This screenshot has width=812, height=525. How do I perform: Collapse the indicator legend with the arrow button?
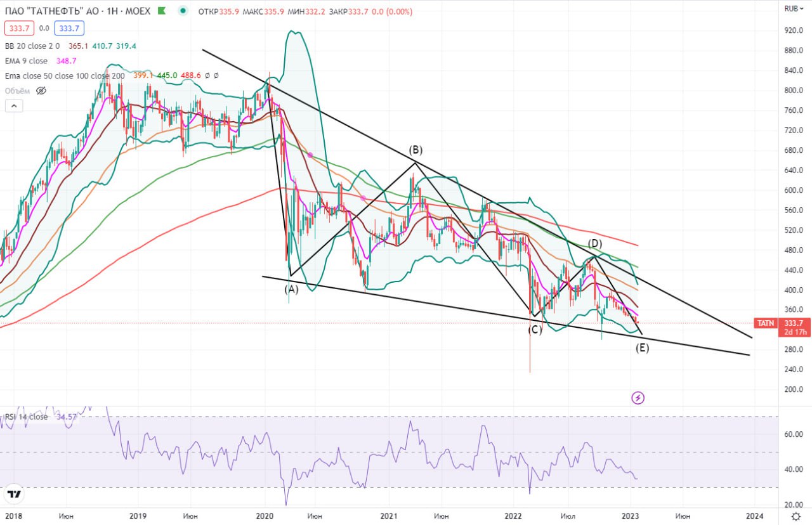pos(13,106)
